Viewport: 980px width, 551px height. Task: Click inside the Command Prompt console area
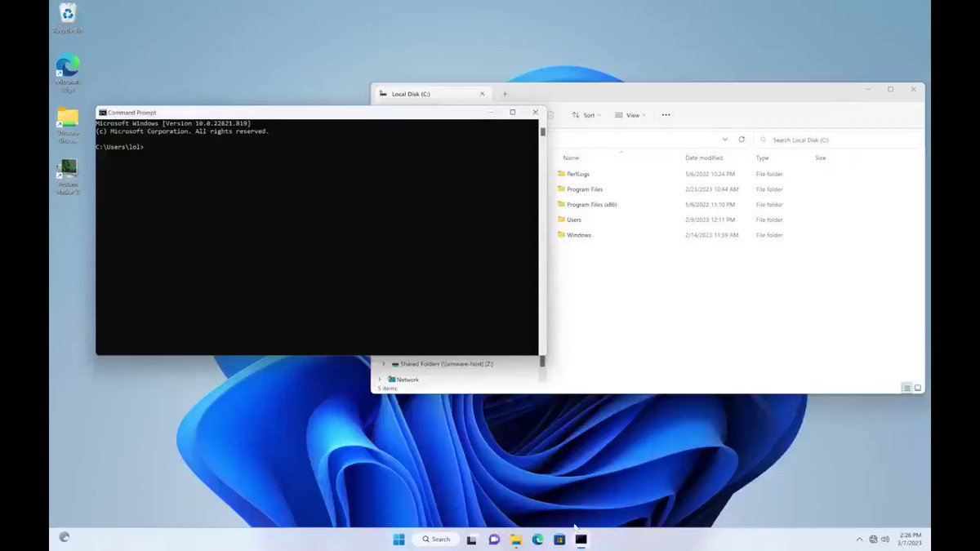pyautogui.click(x=317, y=238)
